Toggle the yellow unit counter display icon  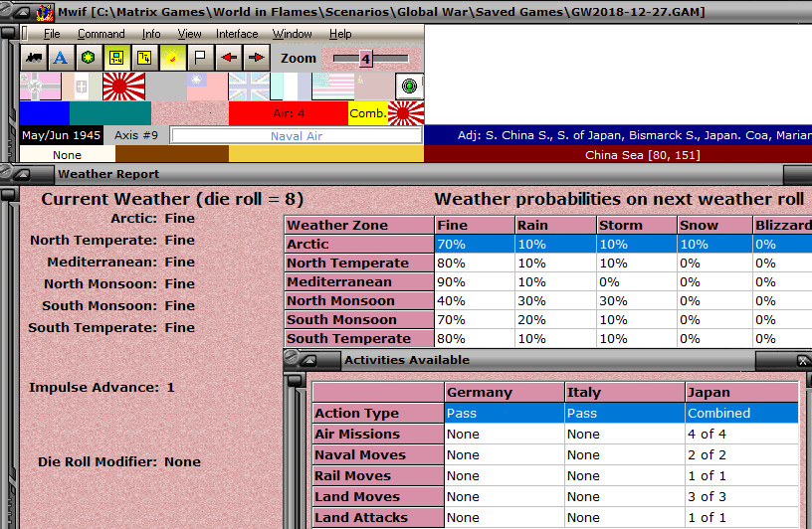coord(116,58)
